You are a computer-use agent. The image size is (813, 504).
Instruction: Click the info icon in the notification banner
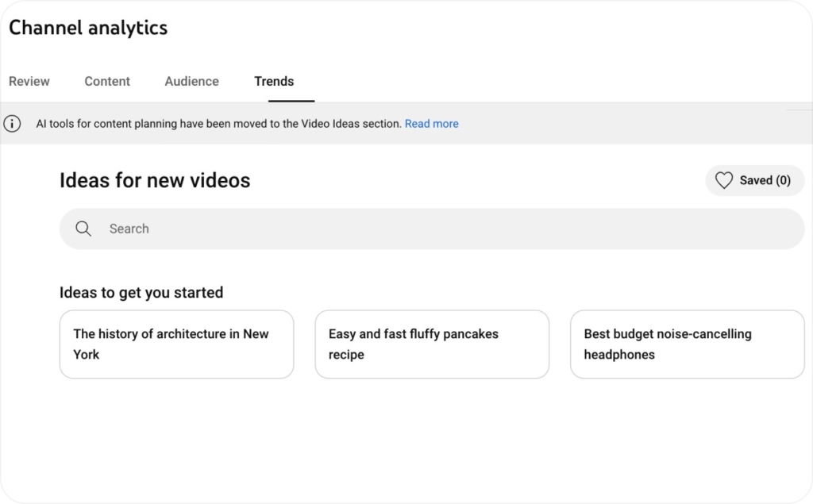12,124
